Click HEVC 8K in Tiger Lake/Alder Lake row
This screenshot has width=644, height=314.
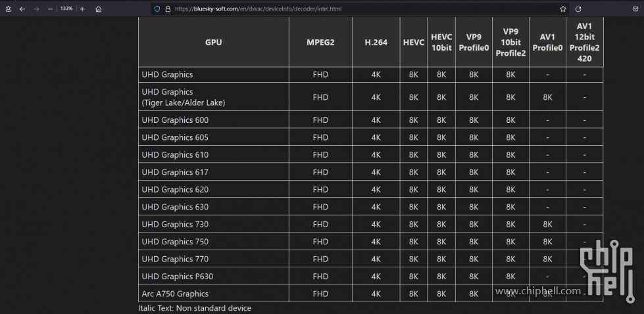pyautogui.click(x=414, y=97)
